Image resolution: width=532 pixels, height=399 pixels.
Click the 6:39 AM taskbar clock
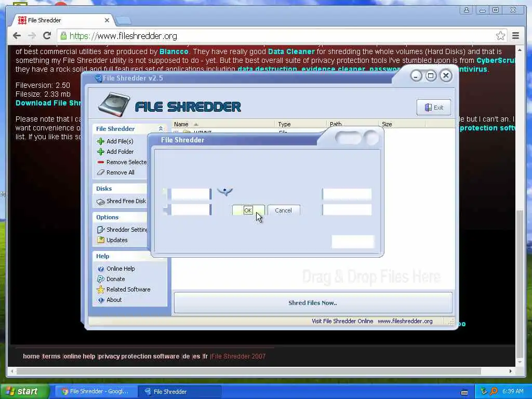tap(513, 391)
